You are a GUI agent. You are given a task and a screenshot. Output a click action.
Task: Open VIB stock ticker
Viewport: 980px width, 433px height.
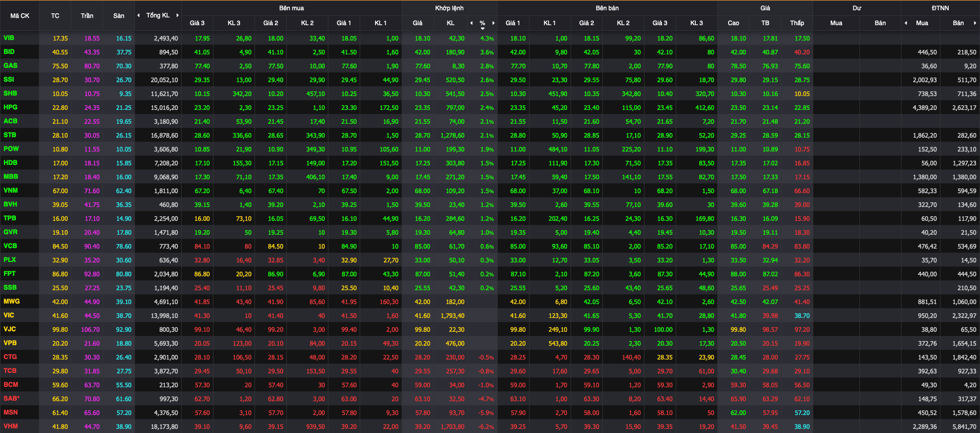pyautogui.click(x=9, y=38)
